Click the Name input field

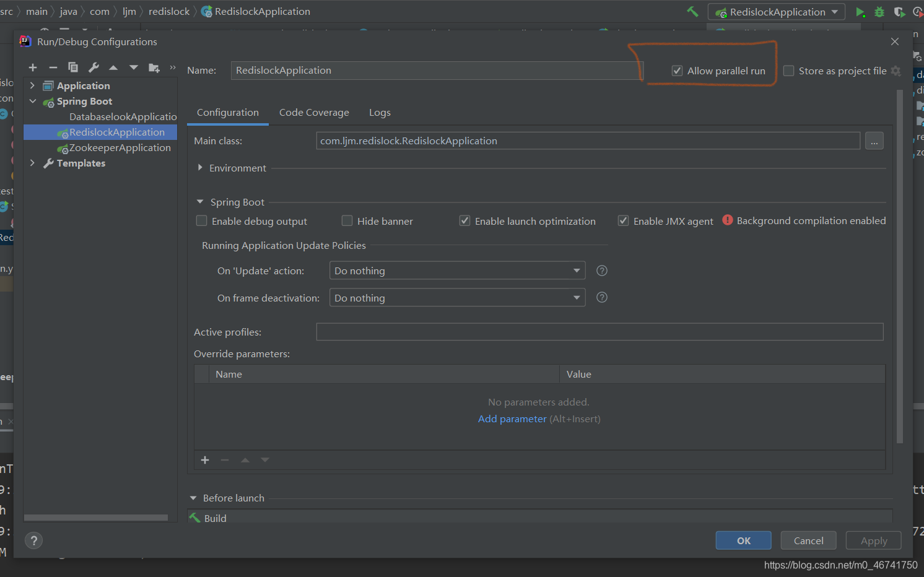(436, 71)
